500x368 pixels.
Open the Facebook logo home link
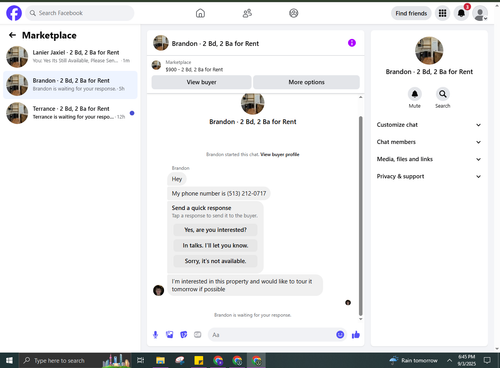tap(14, 13)
